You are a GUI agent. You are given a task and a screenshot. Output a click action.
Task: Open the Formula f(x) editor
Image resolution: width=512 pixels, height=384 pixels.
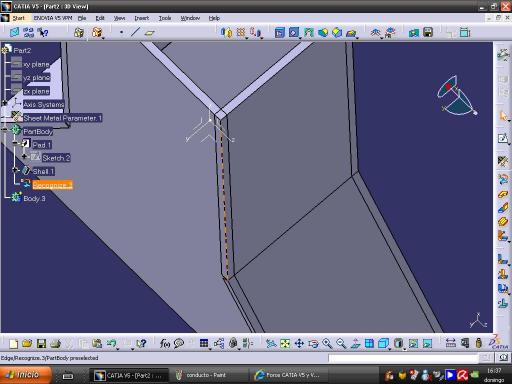165,343
